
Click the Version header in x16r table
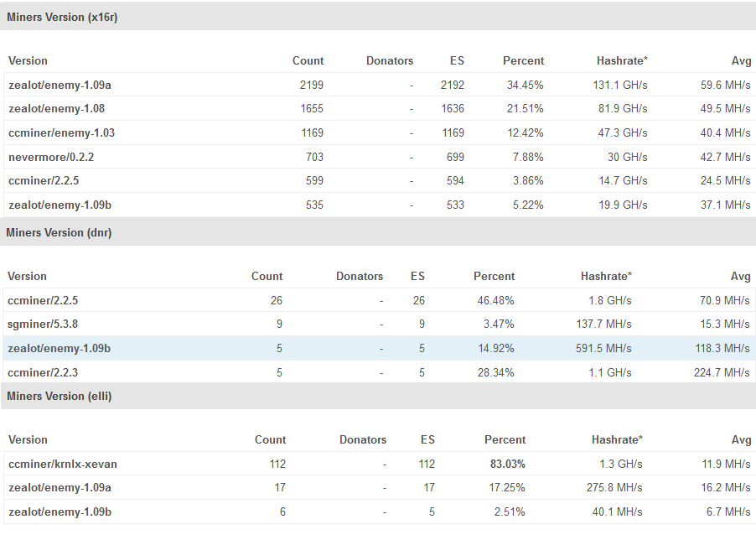(x=28, y=61)
